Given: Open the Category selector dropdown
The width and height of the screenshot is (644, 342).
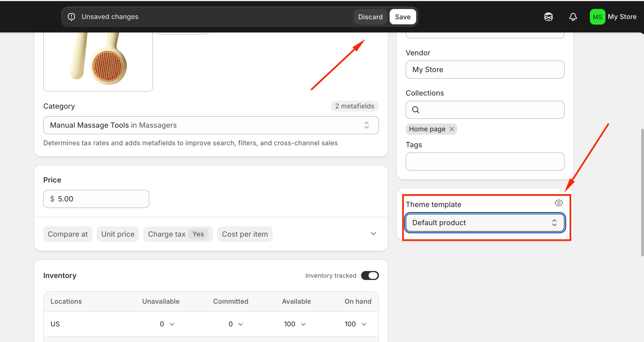Looking at the screenshot, I should point(211,125).
